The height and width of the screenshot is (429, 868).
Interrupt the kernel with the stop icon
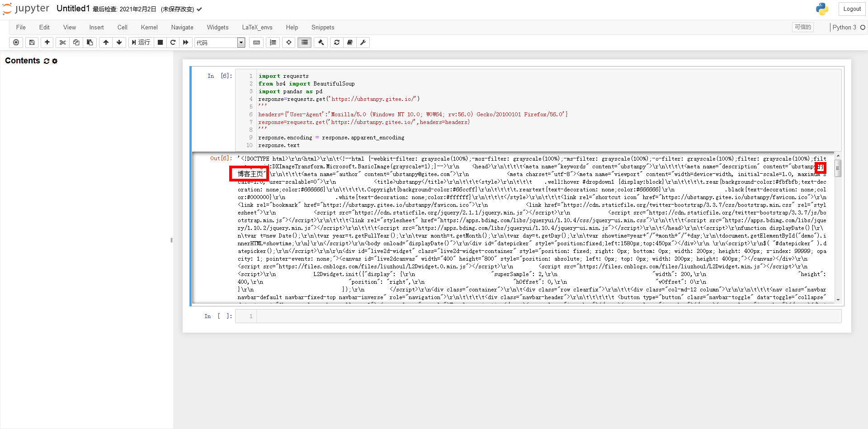[x=160, y=43]
